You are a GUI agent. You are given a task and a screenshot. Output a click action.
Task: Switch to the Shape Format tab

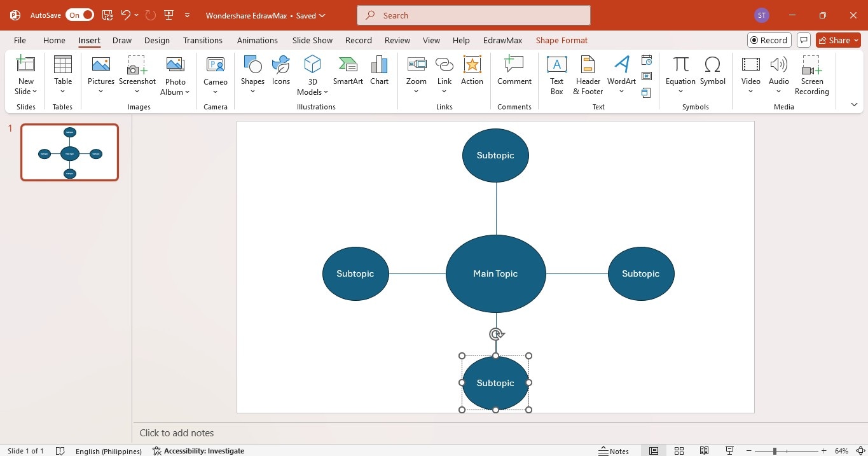[x=561, y=40]
